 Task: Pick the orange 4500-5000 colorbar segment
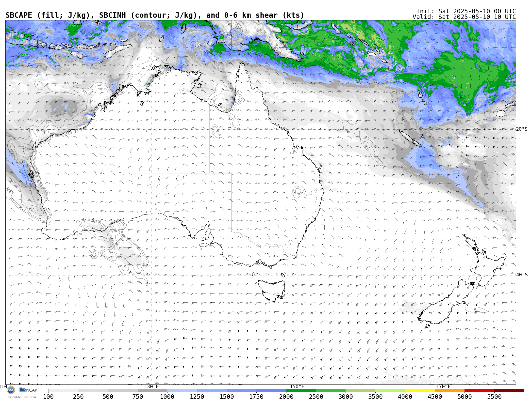point(450,391)
